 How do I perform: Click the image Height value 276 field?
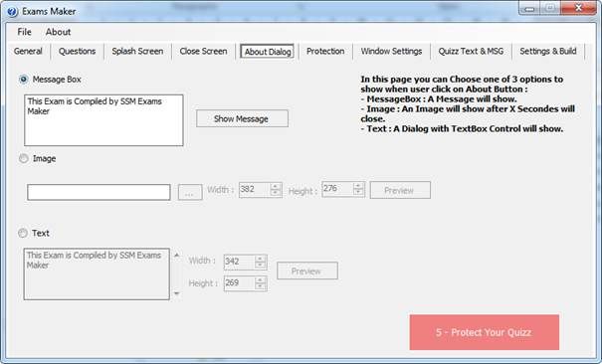pyautogui.click(x=337, y=189)
